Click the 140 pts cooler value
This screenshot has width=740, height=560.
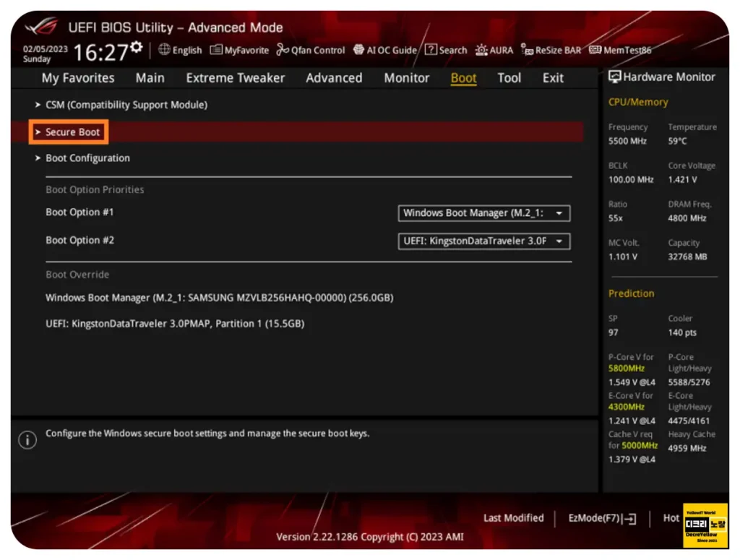682,332
